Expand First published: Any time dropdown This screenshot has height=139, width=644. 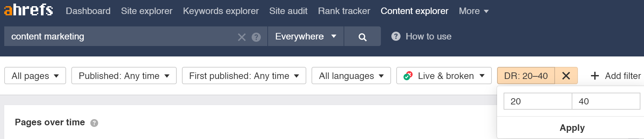tap(244, 76)
